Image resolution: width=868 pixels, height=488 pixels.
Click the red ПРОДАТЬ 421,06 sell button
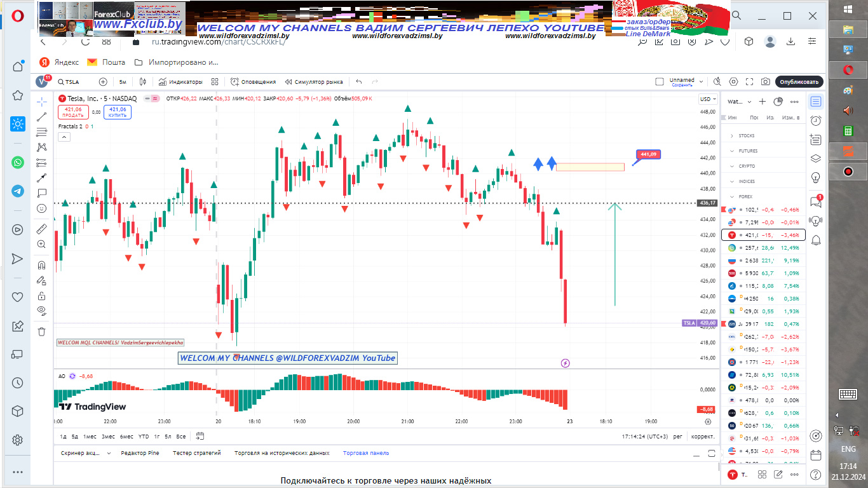tap(72, 112)
